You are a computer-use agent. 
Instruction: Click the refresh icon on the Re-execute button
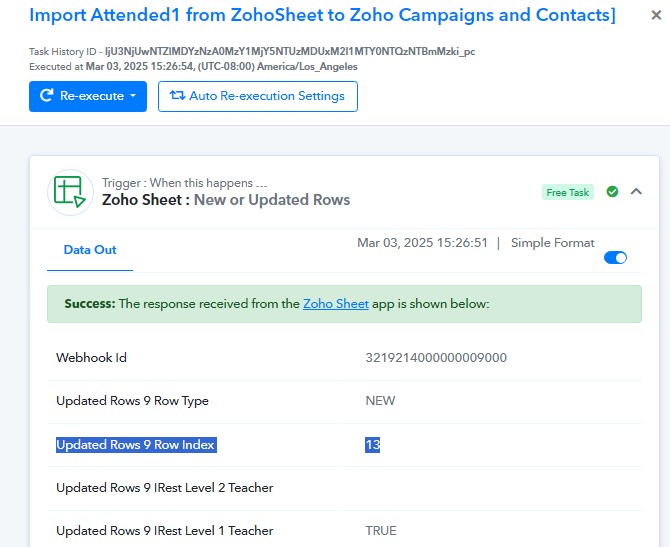[x=47, y=95]
